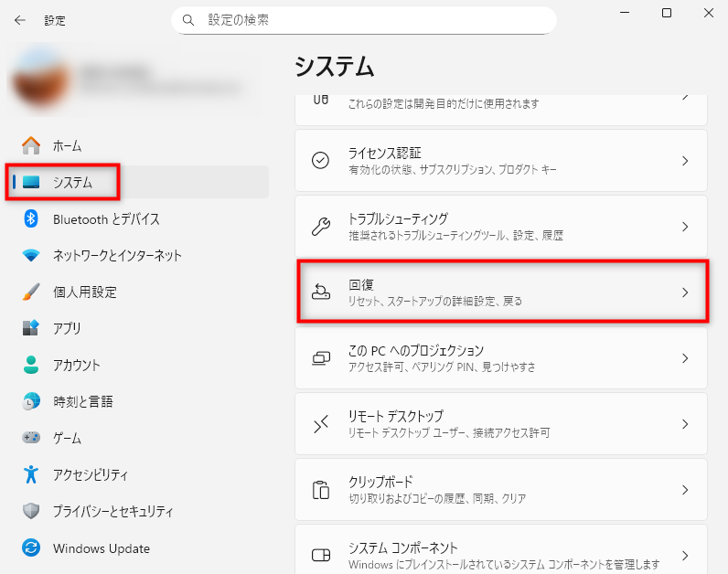Click the Bluetooth とデバイス icon in sidebar
728x574 pixels.
pos(31,219)
